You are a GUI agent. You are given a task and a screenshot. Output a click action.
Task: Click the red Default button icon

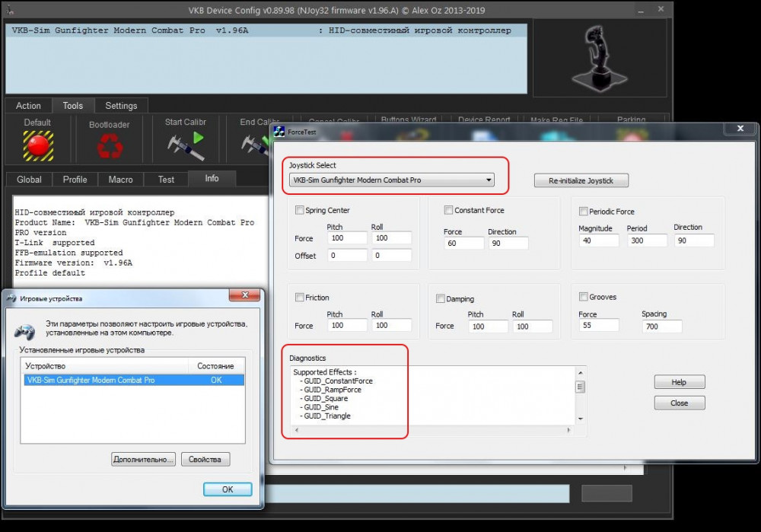[37, 145]
